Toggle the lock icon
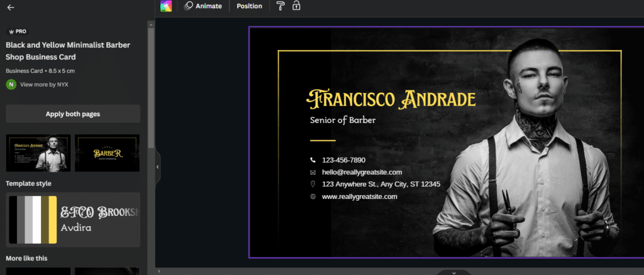 point(296,6)
